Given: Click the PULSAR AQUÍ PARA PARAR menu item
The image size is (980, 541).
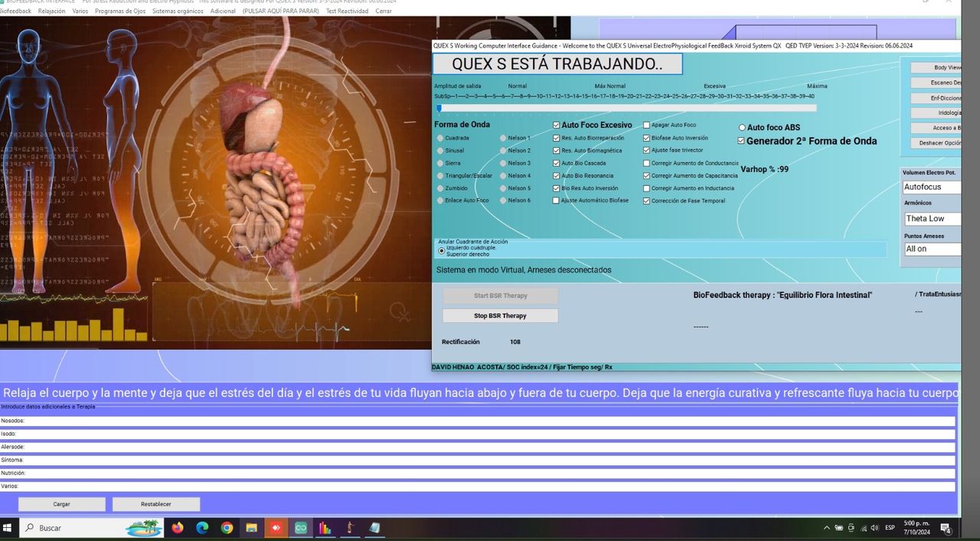Looking at the screenshot, I should 279,11.
